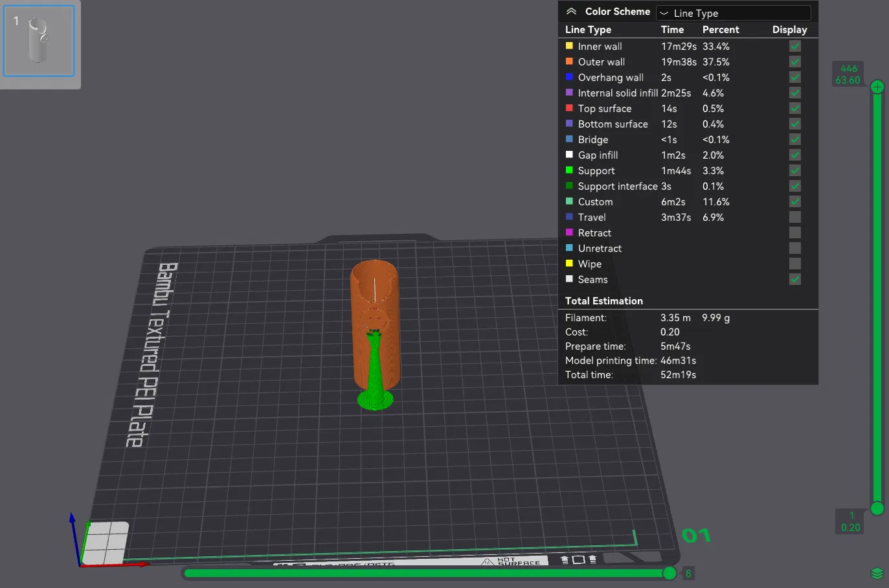Click the layers stack icon in the corner

[x=877, y=573]
